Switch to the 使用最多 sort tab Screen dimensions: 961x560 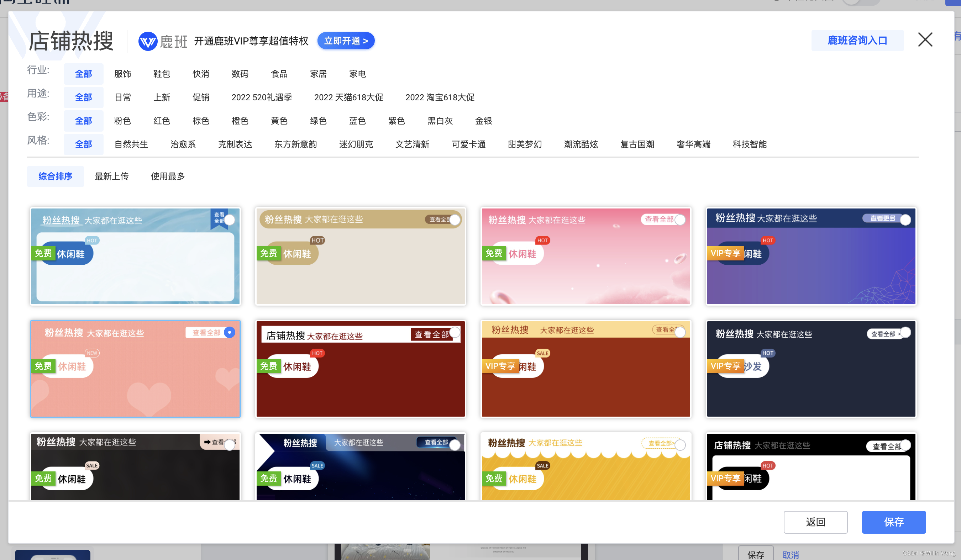tap(167, 176)
